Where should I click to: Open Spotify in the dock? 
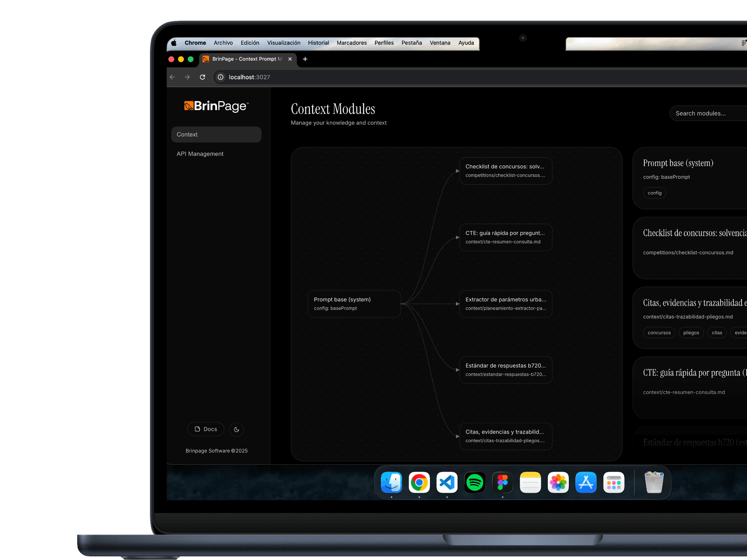[x=475, y=482]
